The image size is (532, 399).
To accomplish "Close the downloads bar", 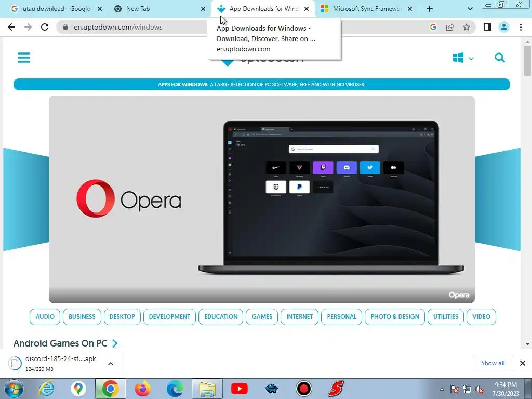I will (x=523, y=363).
